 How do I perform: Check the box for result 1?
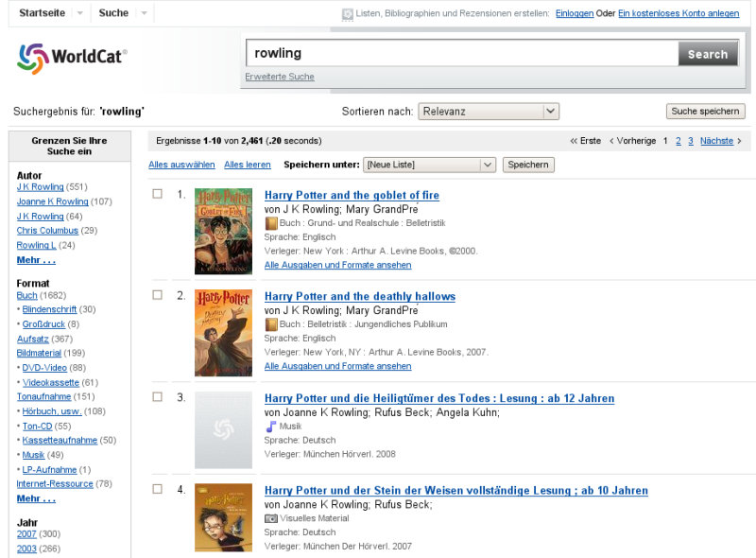[x=158, y=194]
